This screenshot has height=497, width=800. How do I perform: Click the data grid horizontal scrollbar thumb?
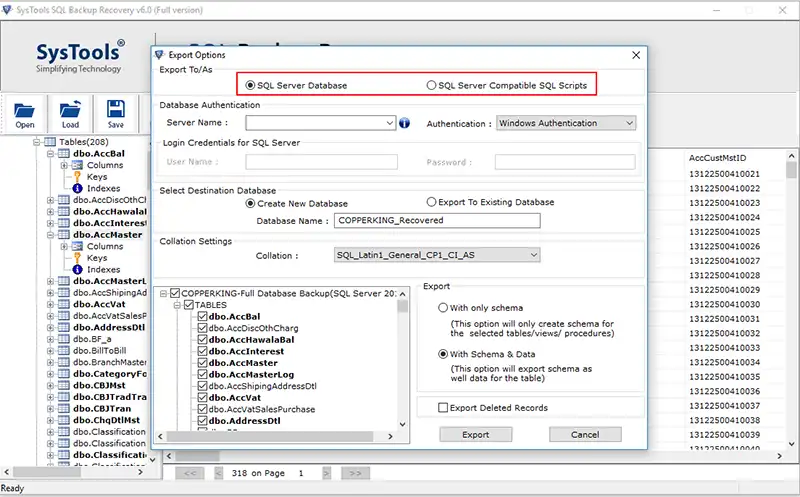(x=197, y=456)
